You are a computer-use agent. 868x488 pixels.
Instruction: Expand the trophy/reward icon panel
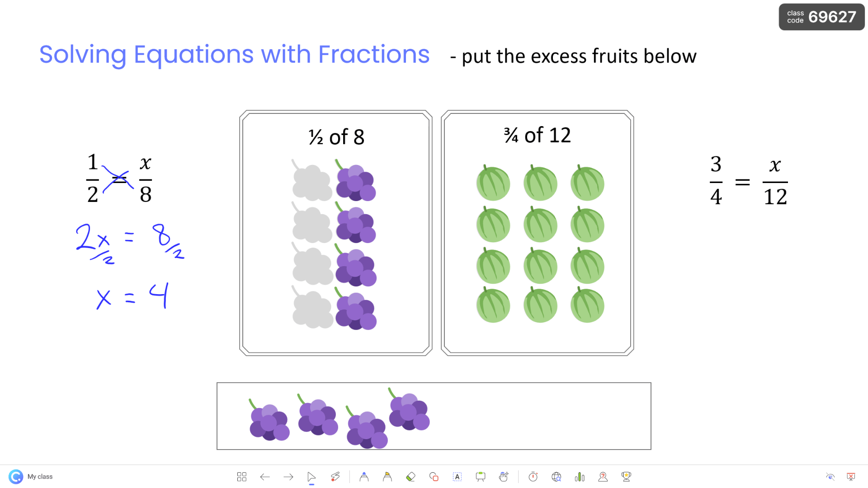626,476
